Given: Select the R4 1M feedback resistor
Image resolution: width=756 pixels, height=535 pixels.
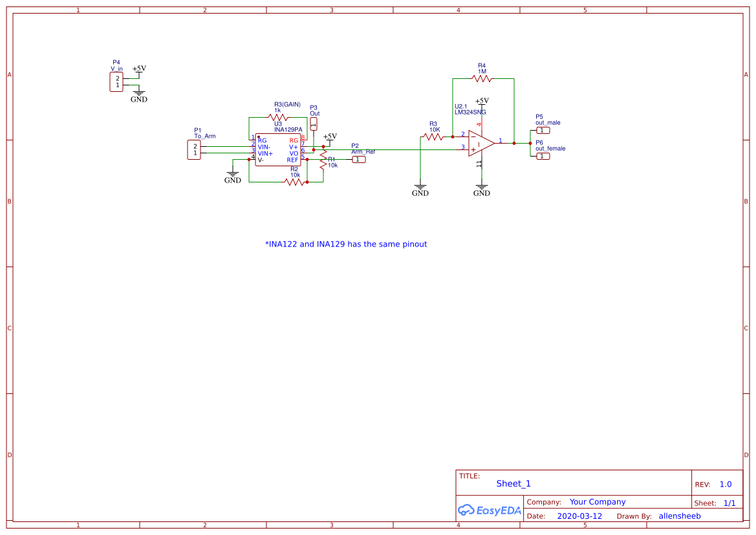Looking at the screenshot, I should [482, 78].
